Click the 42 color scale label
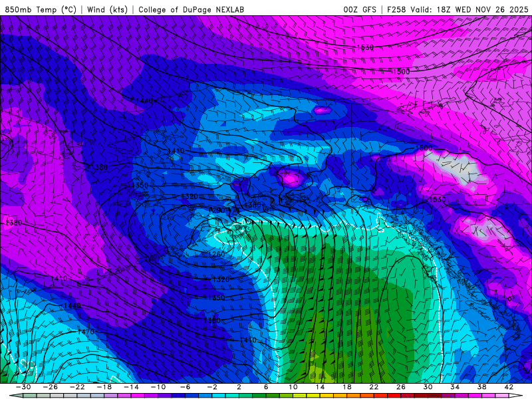532x399 pixels. pyautogui.click(x=509, y=387)
